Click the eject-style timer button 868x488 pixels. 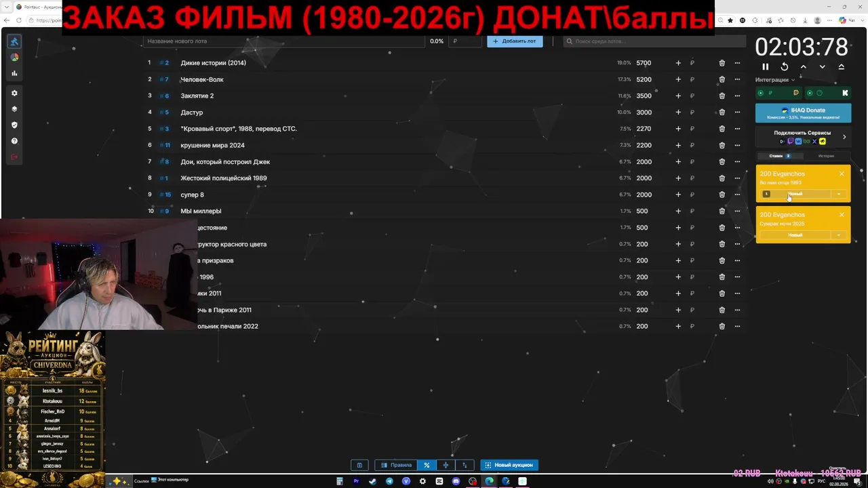pyautogui.click(x=842, y=66)
